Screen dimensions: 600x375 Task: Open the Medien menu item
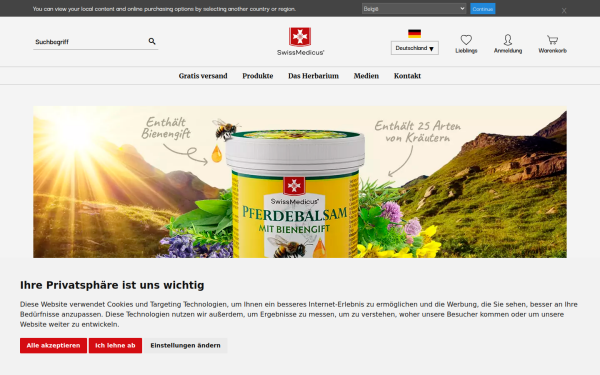(366, 76)
